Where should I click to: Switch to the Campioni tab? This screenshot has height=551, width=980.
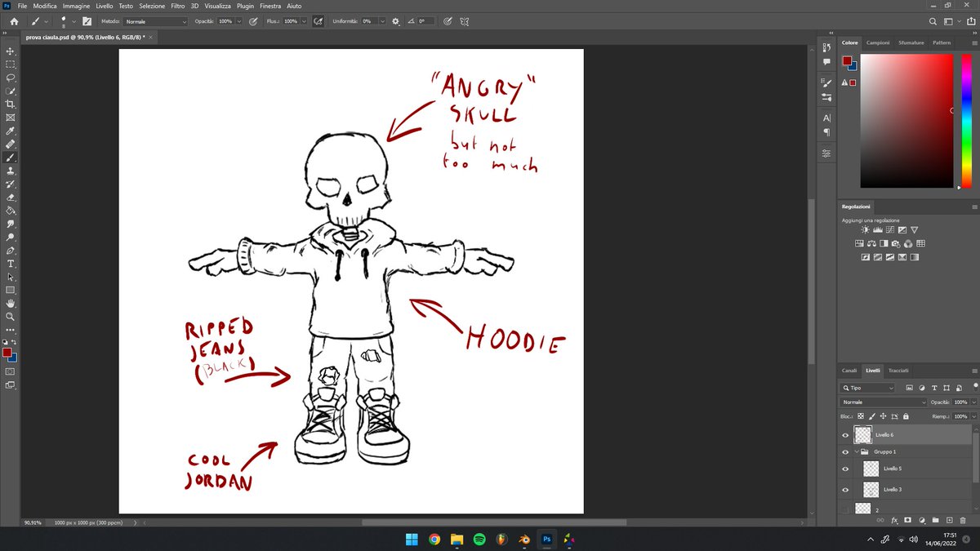tap(878, 42)
